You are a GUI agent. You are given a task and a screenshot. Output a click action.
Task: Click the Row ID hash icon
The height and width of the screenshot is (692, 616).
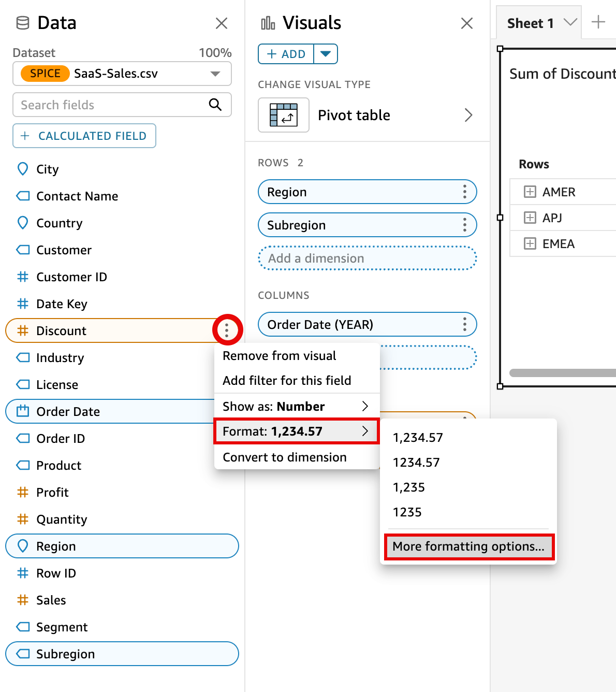point(23,573)
